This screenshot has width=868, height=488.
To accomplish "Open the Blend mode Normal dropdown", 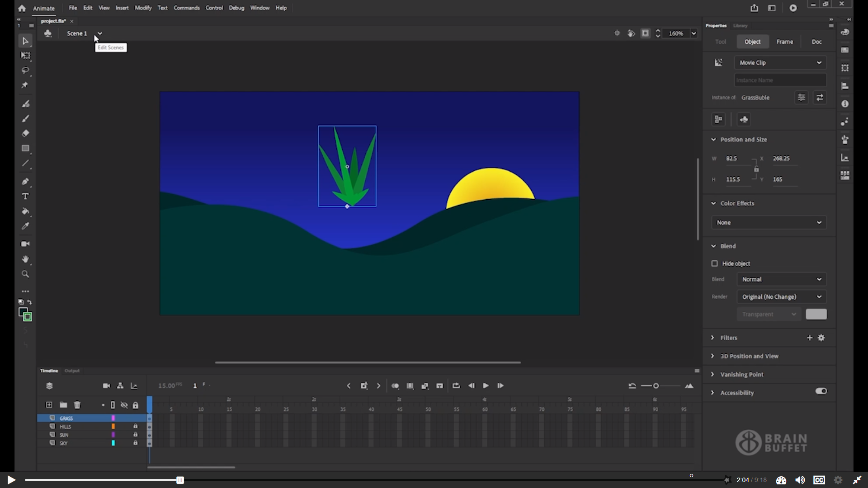I will [781, 279].
